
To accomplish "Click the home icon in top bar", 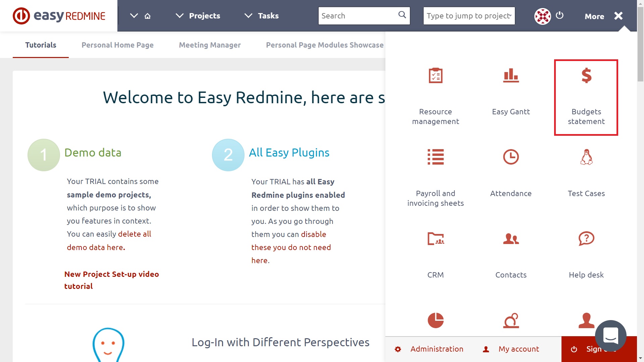I will click(x=148, y=16).
